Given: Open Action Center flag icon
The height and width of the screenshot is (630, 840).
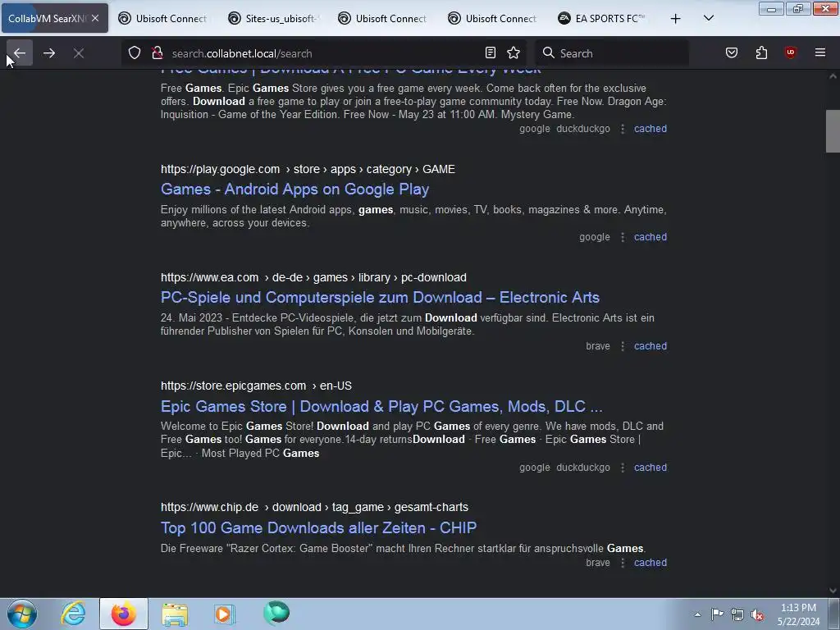Looking at the screenshot, I should [717, 614].
